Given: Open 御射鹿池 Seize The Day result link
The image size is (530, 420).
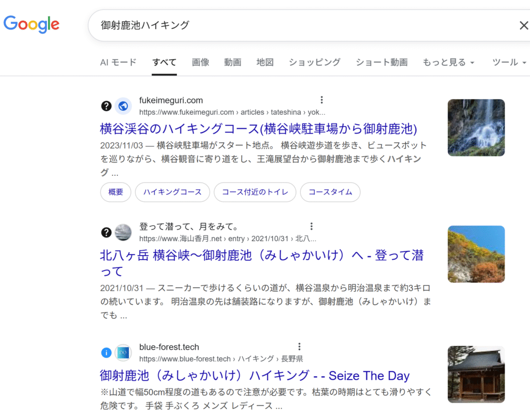Looking at the screenshot, I should (x=254, y=376).
